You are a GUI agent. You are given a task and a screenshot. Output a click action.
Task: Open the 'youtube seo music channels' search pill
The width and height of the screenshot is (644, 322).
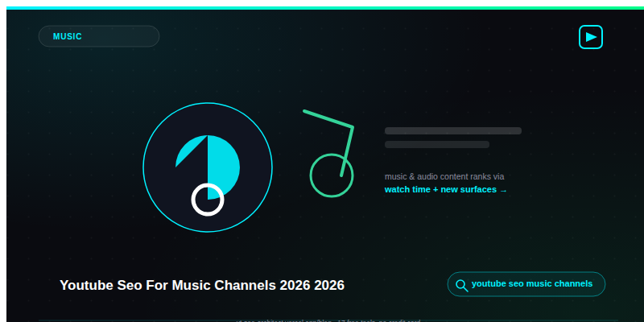pyautogui.click(x=526, y=284)
